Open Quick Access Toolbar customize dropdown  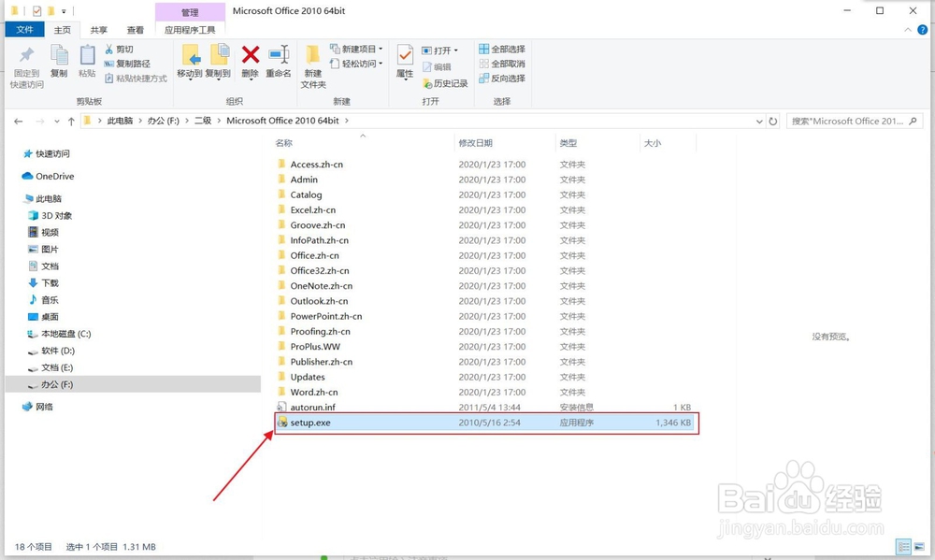(64, 10)
